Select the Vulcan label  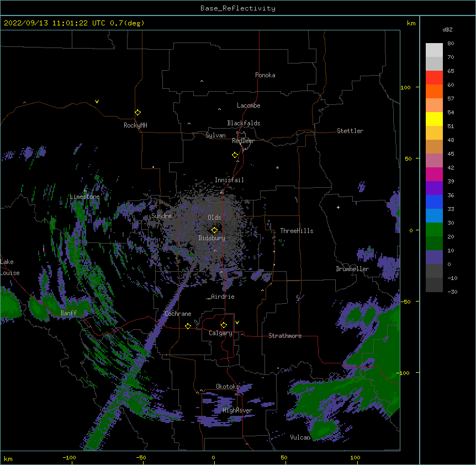pos(300,437)
